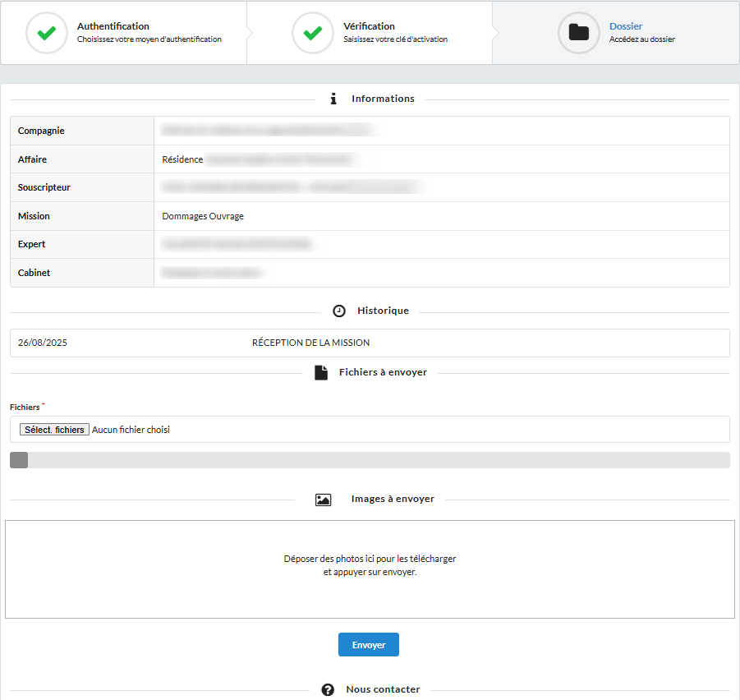Click the Fichiers à envoyer file icon
740x700 pixels.
(321, 372)
